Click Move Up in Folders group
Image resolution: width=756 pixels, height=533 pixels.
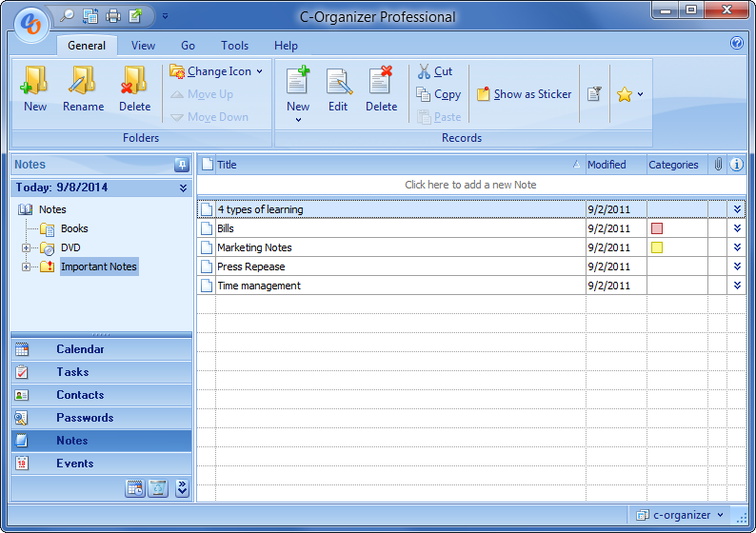click(x=203, y=94)
